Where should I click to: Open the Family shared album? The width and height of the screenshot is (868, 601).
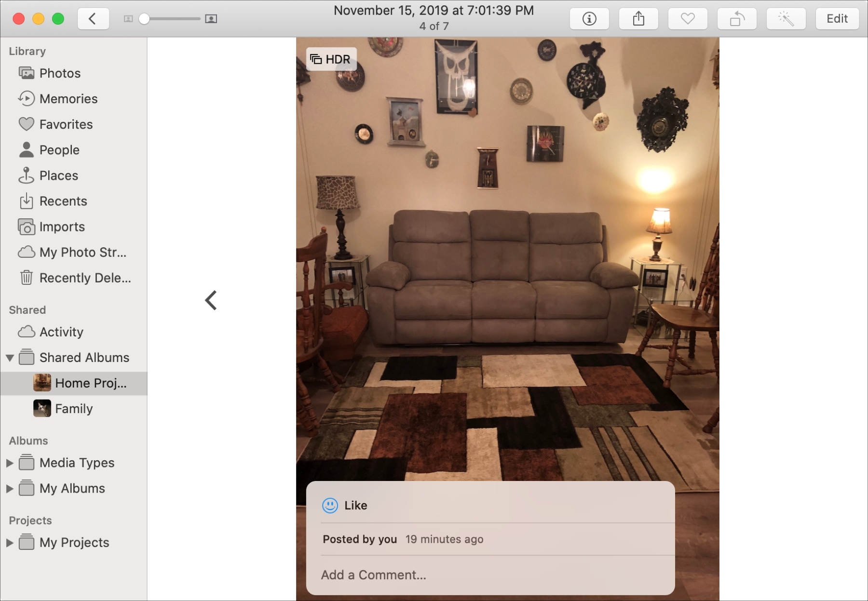[74, 409]
